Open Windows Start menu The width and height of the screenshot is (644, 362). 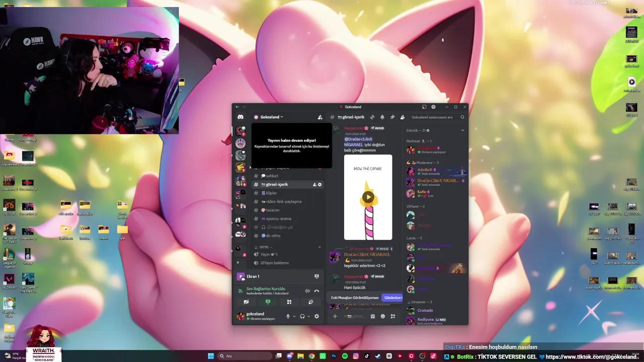[211, 356]
